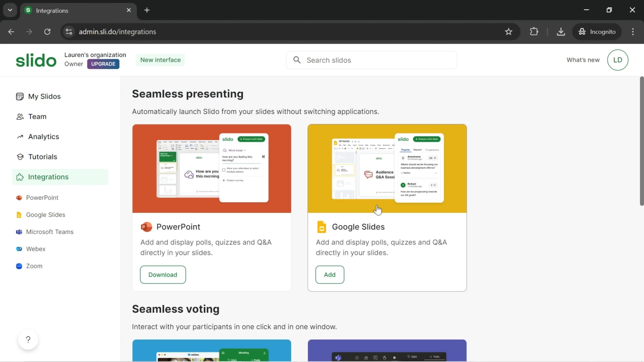The image size is (644, 362).
Task: Download the PowerPoint integration plugin
Action: pyautogui.click(x=163, y=275)
